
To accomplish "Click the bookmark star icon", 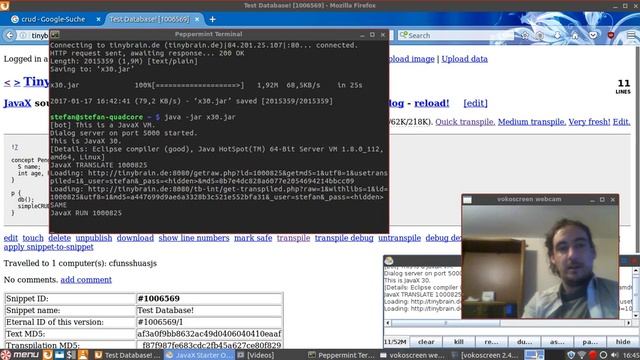I will (525, 36).
